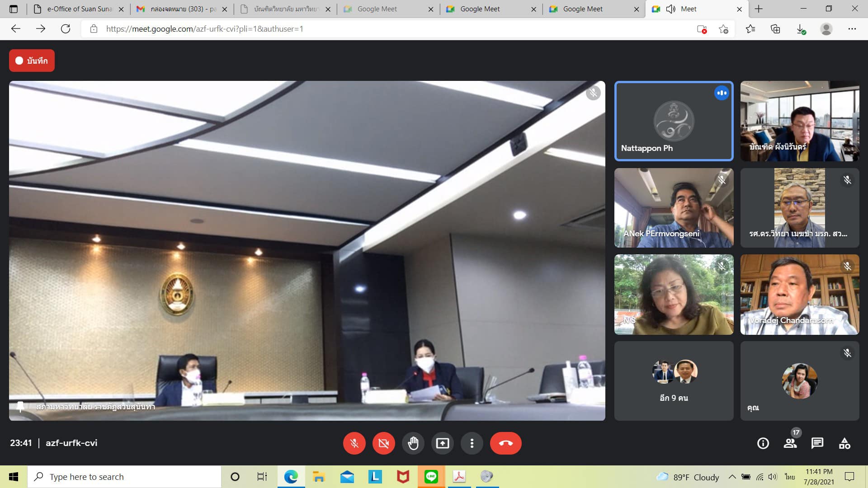Click the red recording indicator button

click(32, 61)
